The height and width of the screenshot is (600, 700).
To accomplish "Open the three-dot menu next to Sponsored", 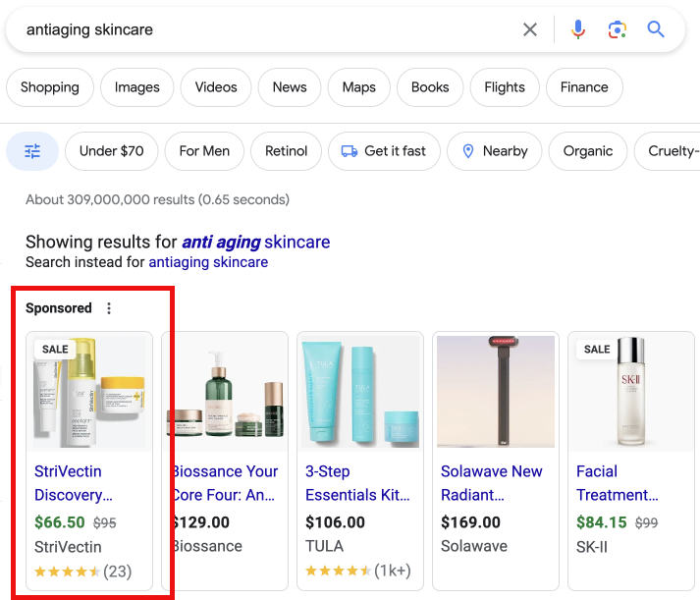I will coord(109,308).
